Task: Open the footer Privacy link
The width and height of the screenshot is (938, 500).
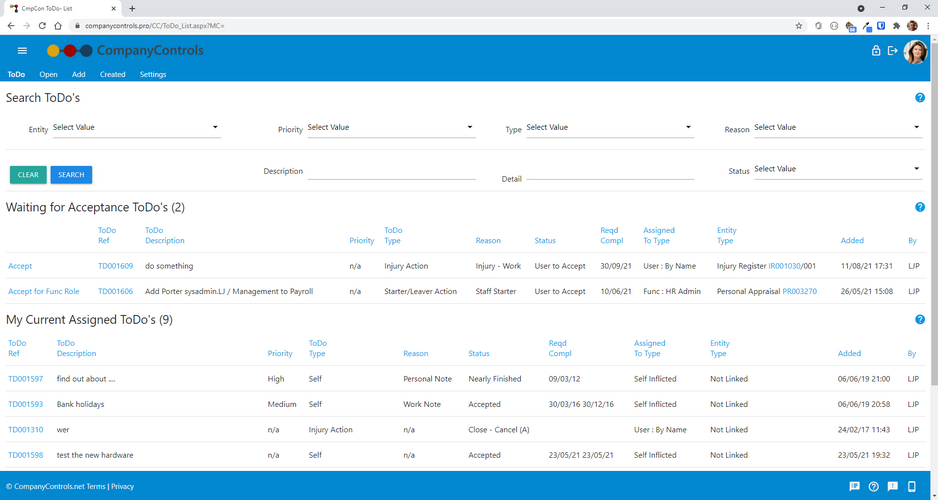Action: point(123,486)
